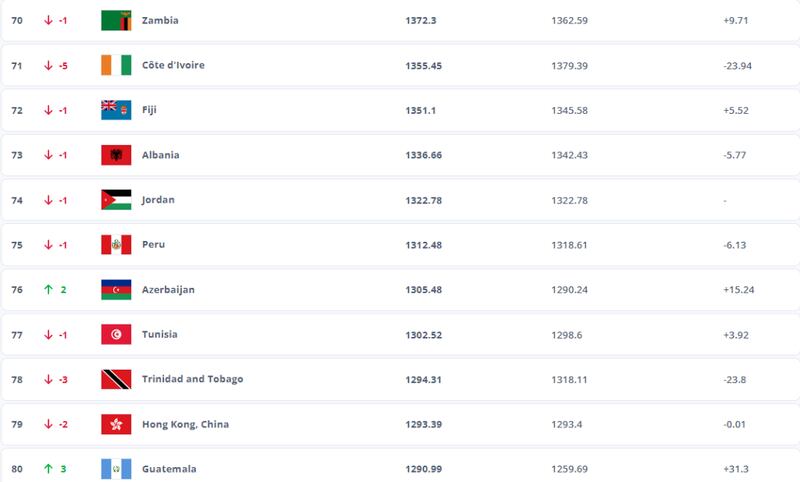Click the Côte d'Ivoire flag icon
This screenshot has height=482, width=800.
(x=116, y=65)
